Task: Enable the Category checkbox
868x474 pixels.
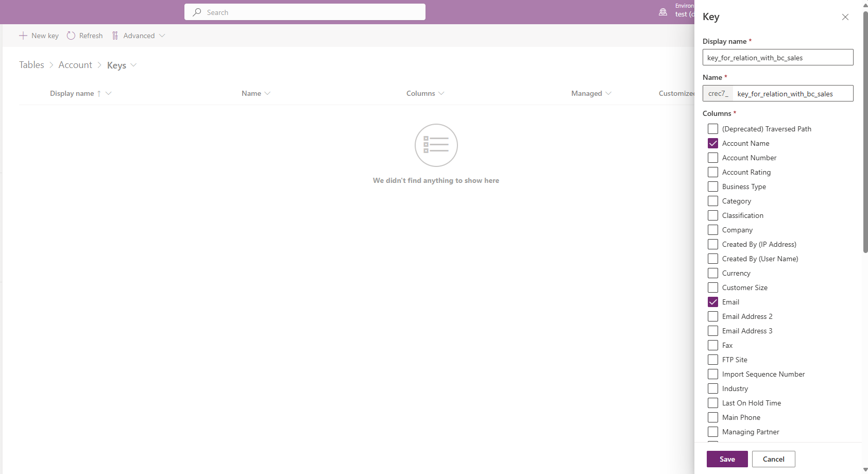Action: 713,201
